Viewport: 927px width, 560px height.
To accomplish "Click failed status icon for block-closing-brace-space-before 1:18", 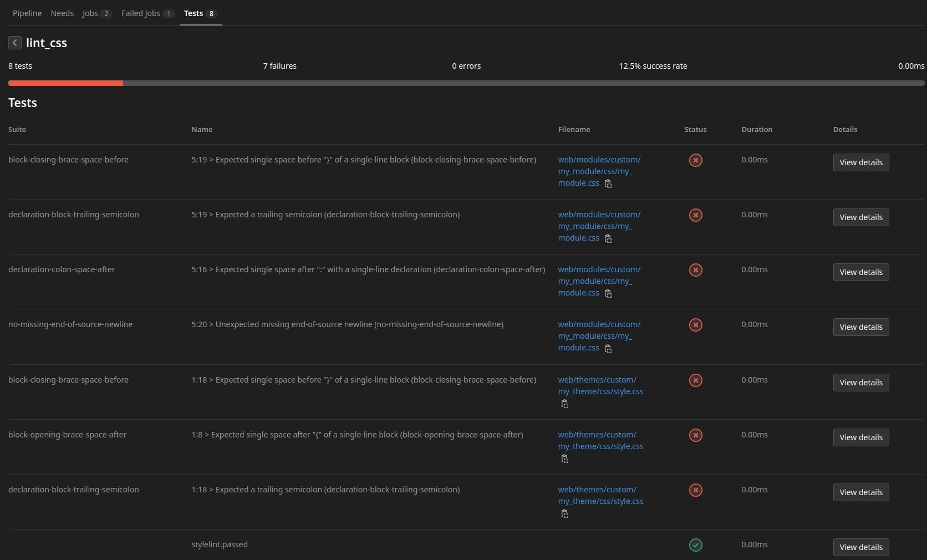I will click(695, 380).
